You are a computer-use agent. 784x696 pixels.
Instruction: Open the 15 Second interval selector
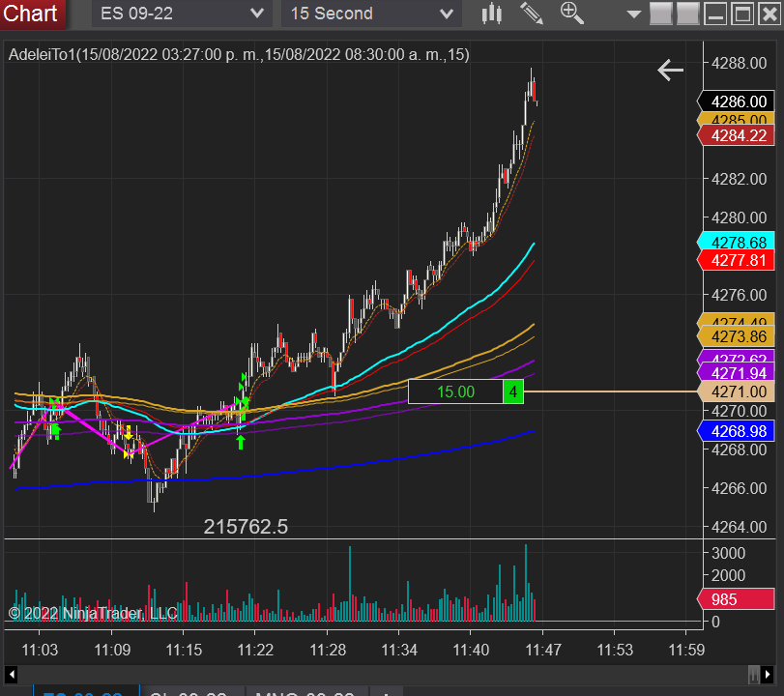coord(371,14)
